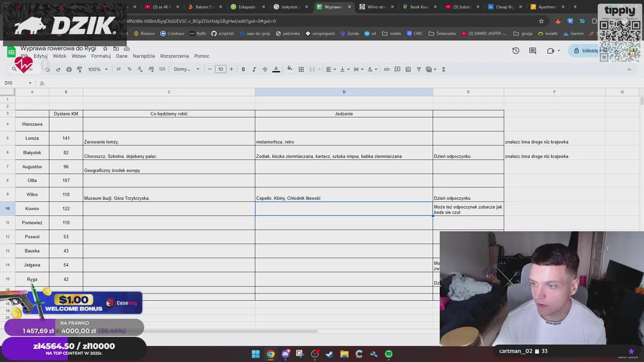
Task: Open the text color picker
Action: coord(276,69)
